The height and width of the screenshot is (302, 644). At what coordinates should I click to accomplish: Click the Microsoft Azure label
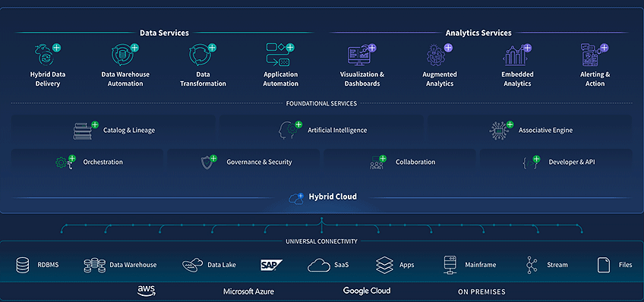(x=248, y=291)
